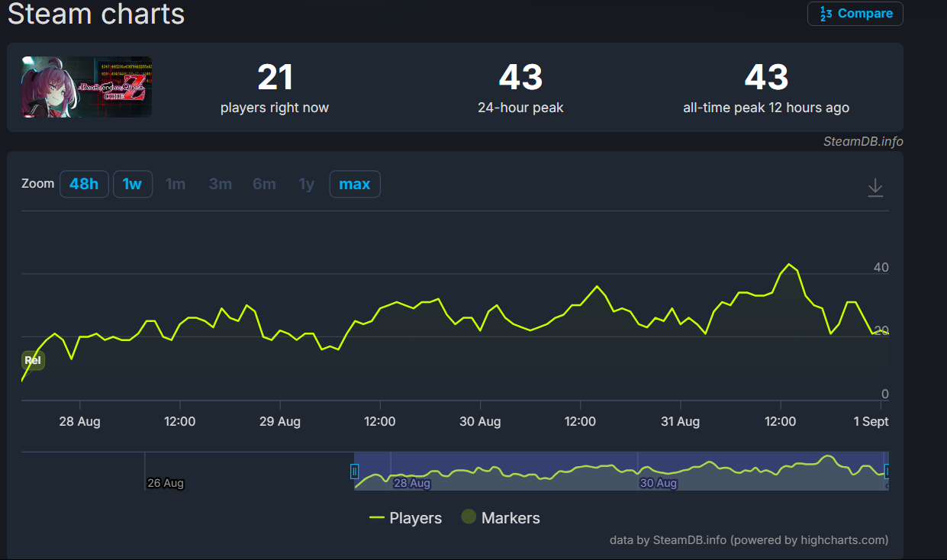Set zoom to 3m
The height and width of the screenshot is (560, 947).
tap(221, 184)
